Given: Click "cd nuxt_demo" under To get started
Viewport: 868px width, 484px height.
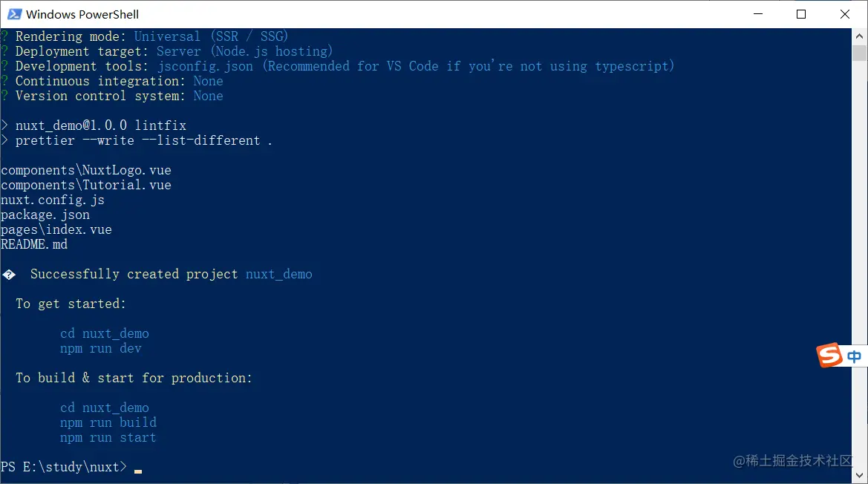Looking at the screenshot, I should (x=105, y=333).
